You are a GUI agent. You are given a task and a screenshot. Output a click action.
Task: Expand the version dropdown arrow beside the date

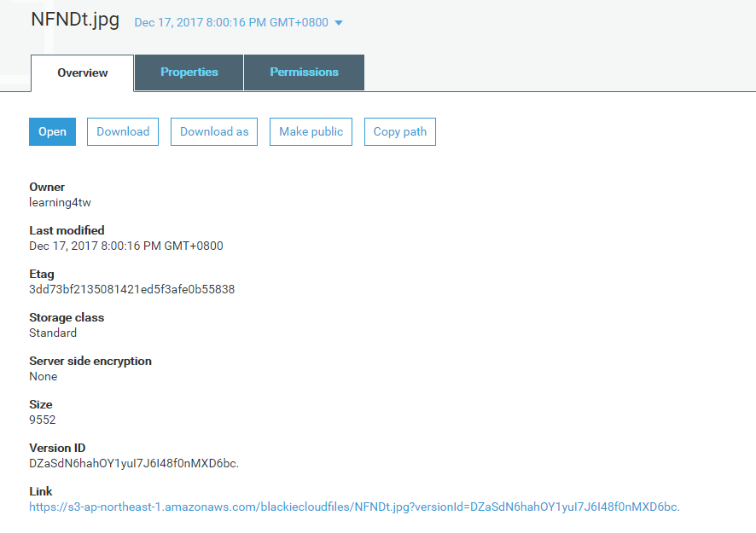pos(339,23)
